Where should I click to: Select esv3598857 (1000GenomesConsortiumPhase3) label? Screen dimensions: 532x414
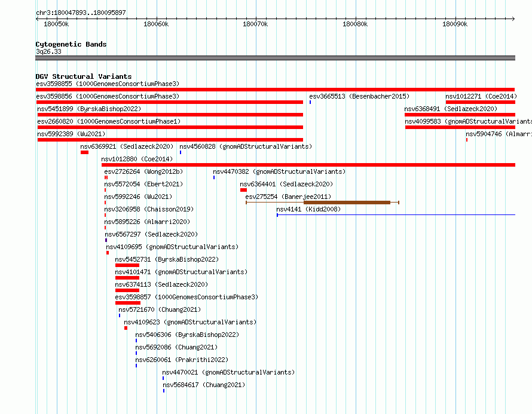[x=186, y=297]
